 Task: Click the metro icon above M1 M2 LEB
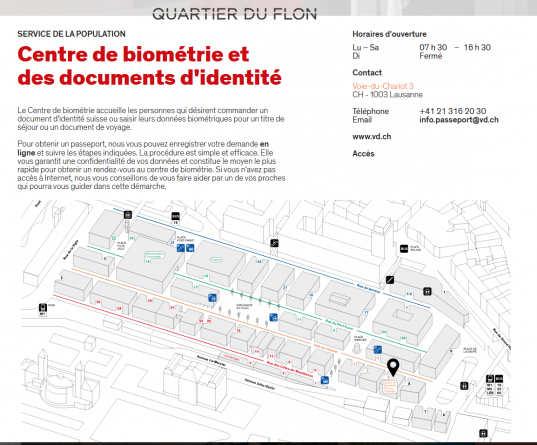click(490, 379)
